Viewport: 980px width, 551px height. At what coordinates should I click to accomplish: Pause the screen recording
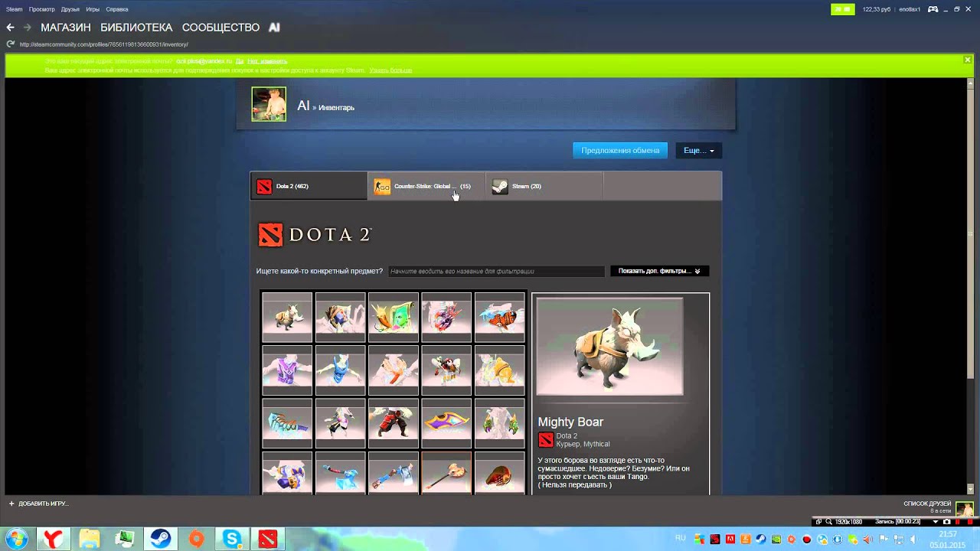click(x=959, y=522)
